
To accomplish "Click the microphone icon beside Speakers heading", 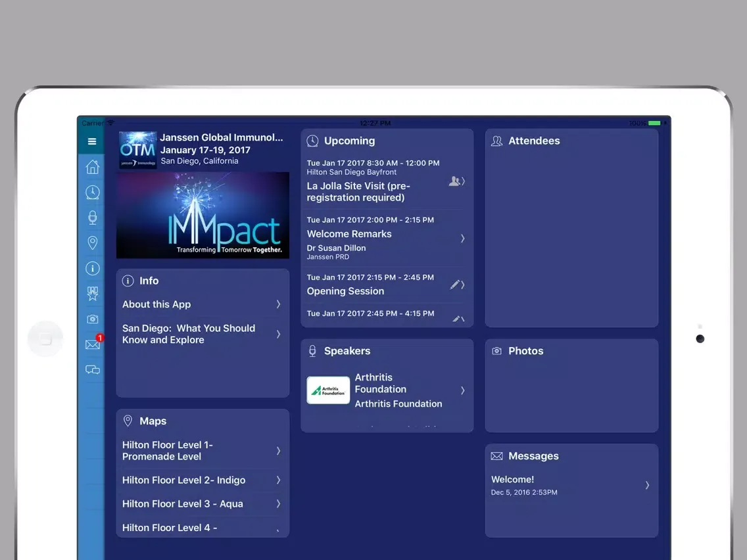I will point(312,351).
